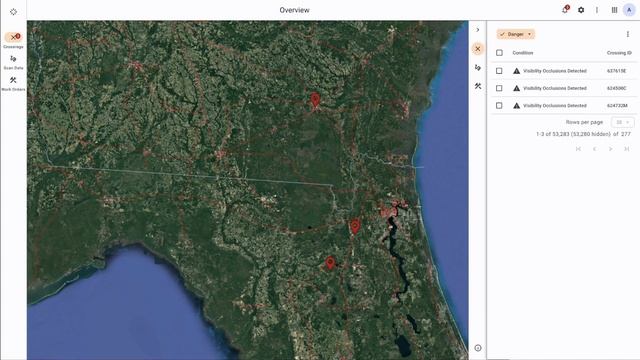Open the apps grid launcher
640x360 pixels.
tap(614, 10)
